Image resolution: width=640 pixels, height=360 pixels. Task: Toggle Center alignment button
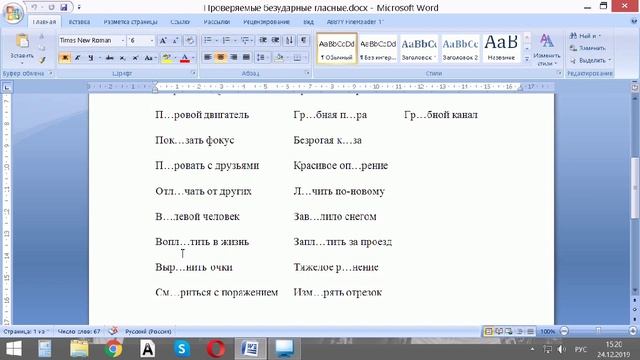pos(220,58)
